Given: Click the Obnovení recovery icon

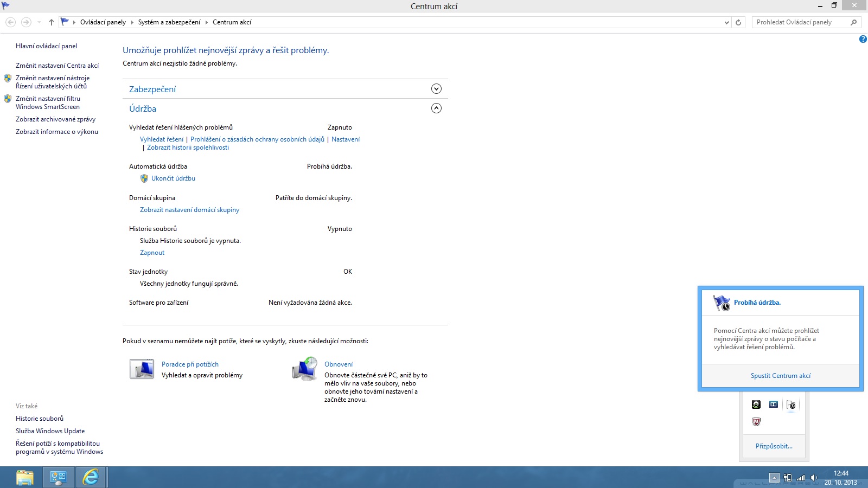Looking at the screenshot, I should point(305,369).
